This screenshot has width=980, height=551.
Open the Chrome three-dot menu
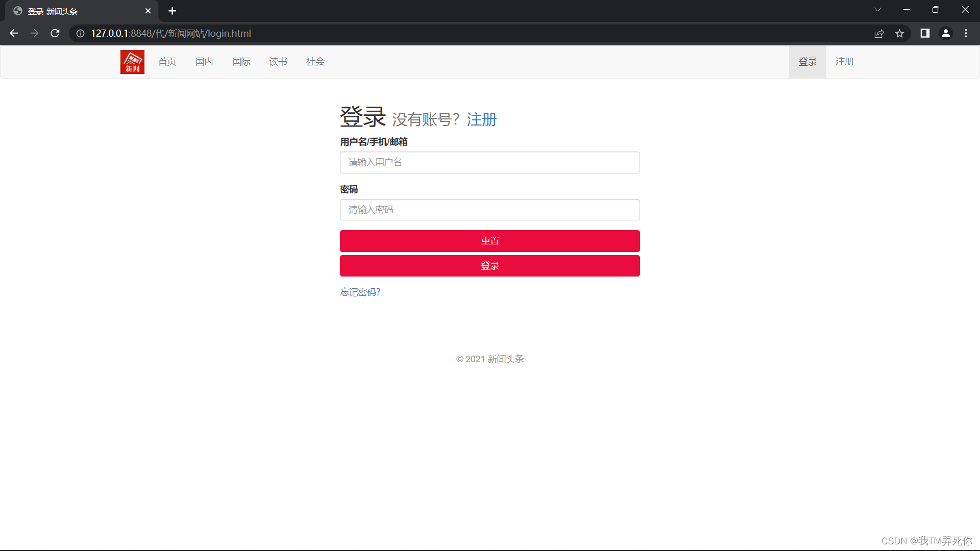click(x=966, y=33)
